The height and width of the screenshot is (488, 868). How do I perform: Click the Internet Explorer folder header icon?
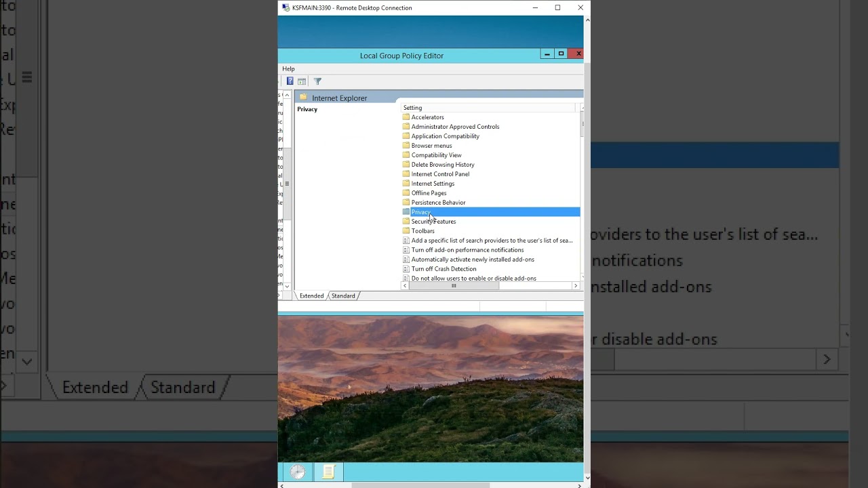[303, 98]
